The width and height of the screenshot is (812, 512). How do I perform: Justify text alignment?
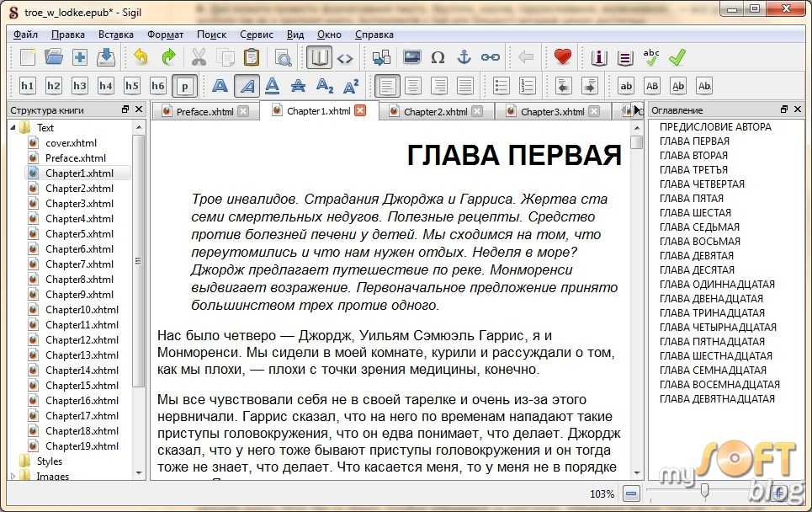pyautogui.click(x=465, y=86)
